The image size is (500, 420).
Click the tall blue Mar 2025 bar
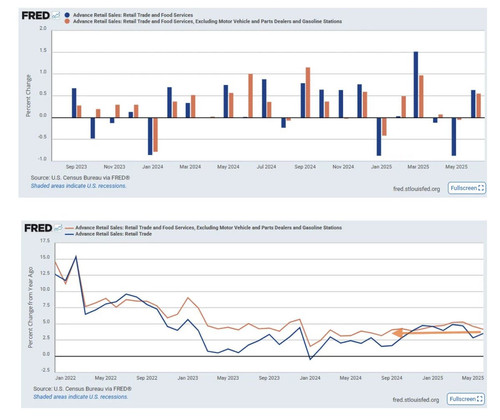coord(416,85)
